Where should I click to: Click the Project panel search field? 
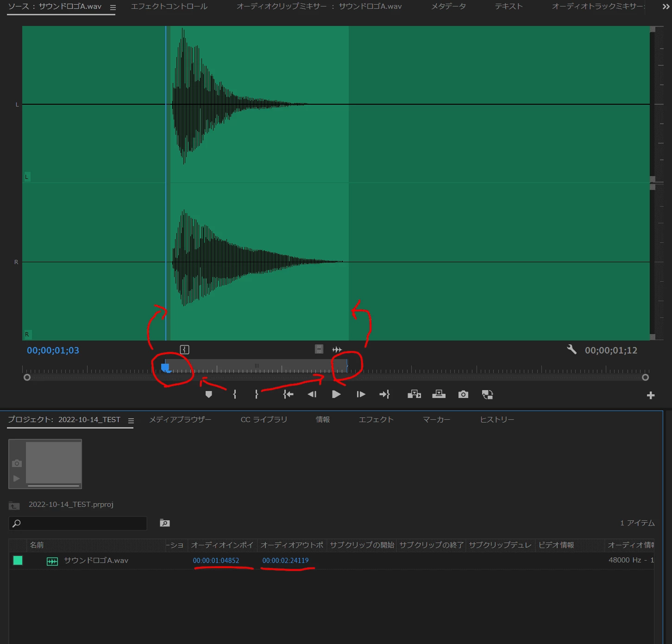[x=78, y=523]
